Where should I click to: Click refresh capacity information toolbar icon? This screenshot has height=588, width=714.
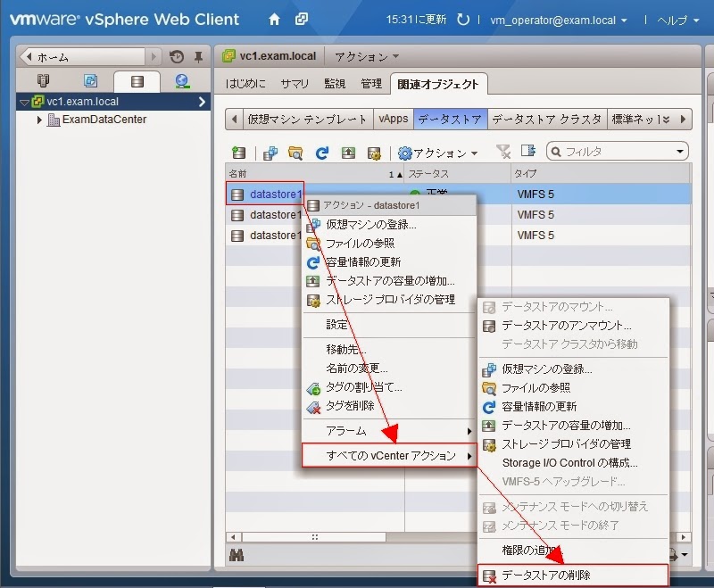[322, 153]
